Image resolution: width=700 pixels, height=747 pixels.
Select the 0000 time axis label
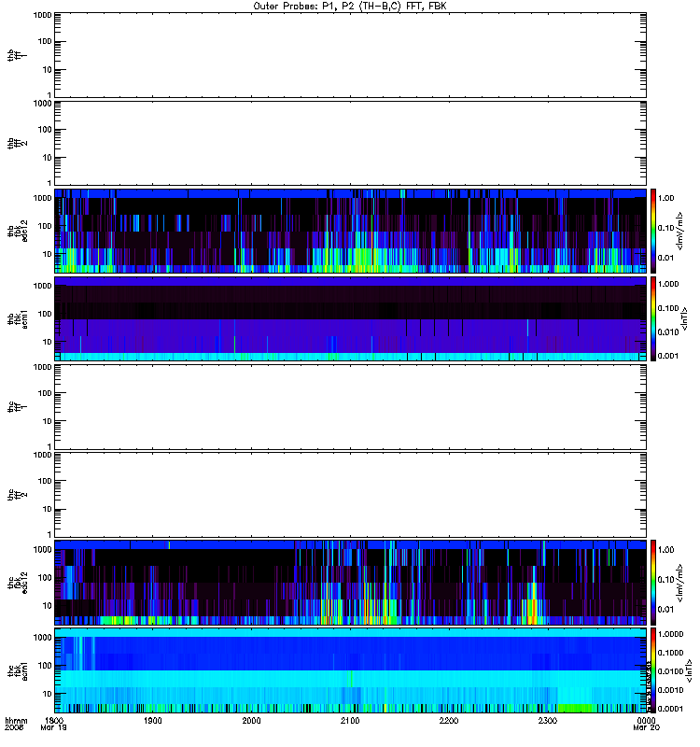[x=646, y=721]
